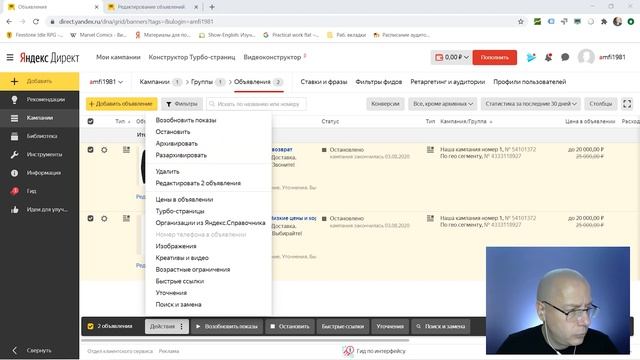The image size is (640, 360).
Task: Choose Архивировать from the menu
Action: click(x=176, y=144)
